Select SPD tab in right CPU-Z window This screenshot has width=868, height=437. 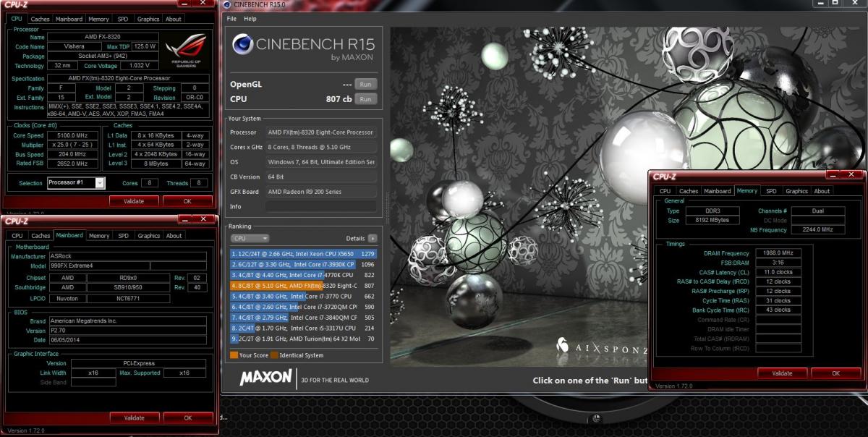point(772,191)
